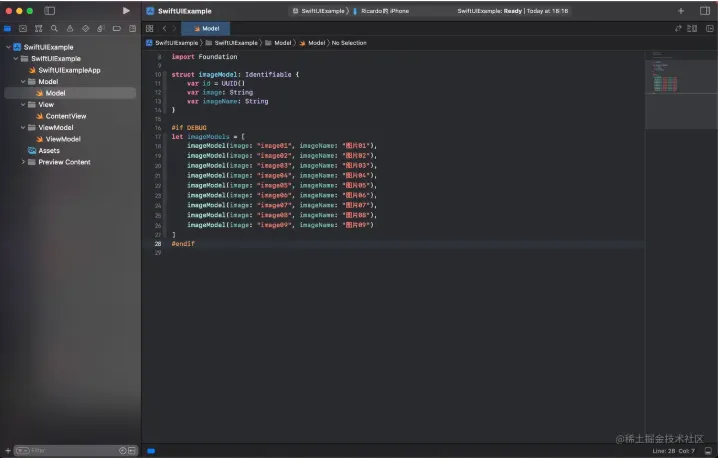Screen dimensions: 720x459
Task: Go back with editor back arrow
Action: pos(164,29)
